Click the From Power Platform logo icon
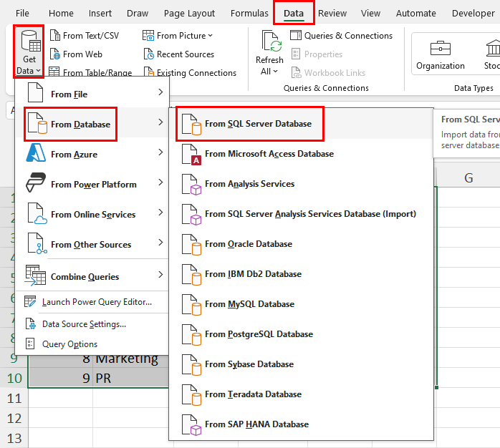 pyautogui.click(x=36, y=182)
